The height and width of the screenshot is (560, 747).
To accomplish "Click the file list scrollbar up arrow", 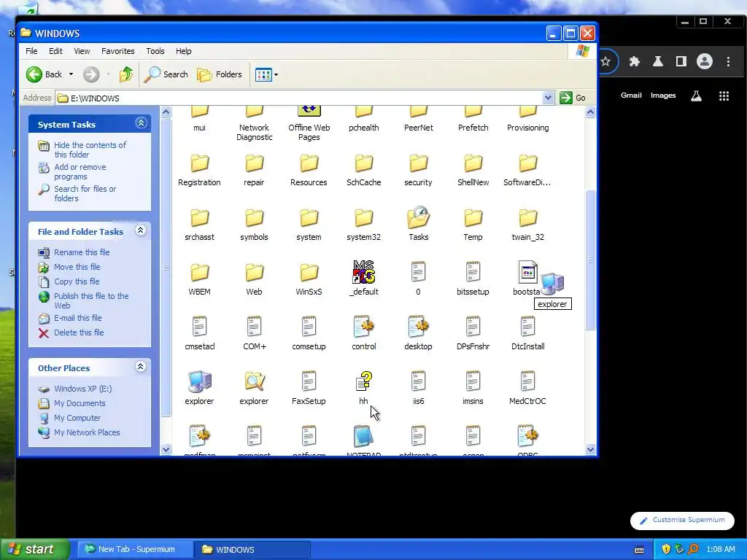I will click(x=590, y=112).
